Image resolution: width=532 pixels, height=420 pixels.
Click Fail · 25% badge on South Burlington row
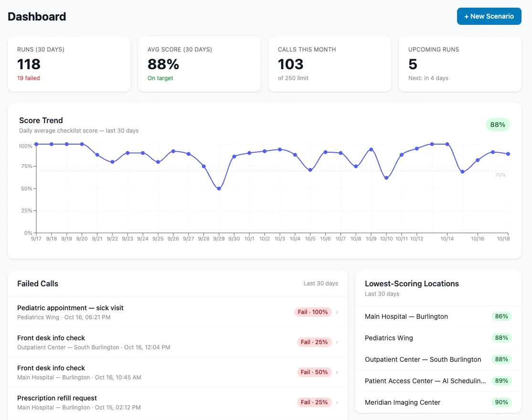tap(314, 342)
